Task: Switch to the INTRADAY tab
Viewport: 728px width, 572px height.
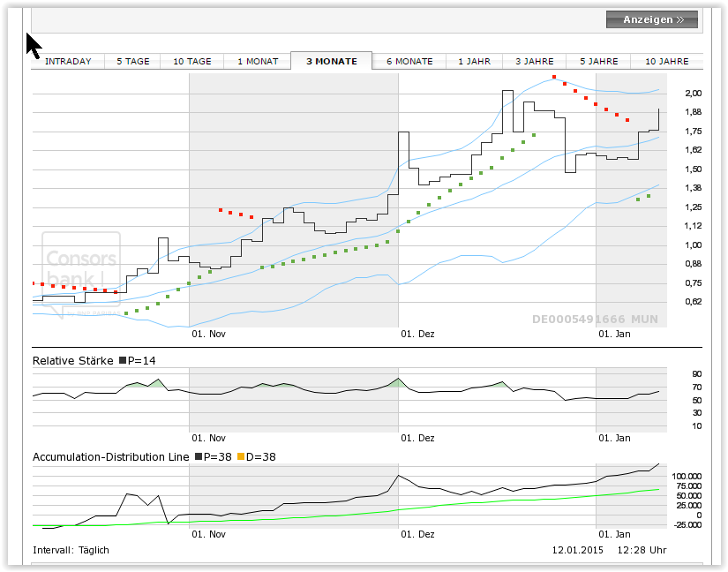Action: [x=68, y=61]
